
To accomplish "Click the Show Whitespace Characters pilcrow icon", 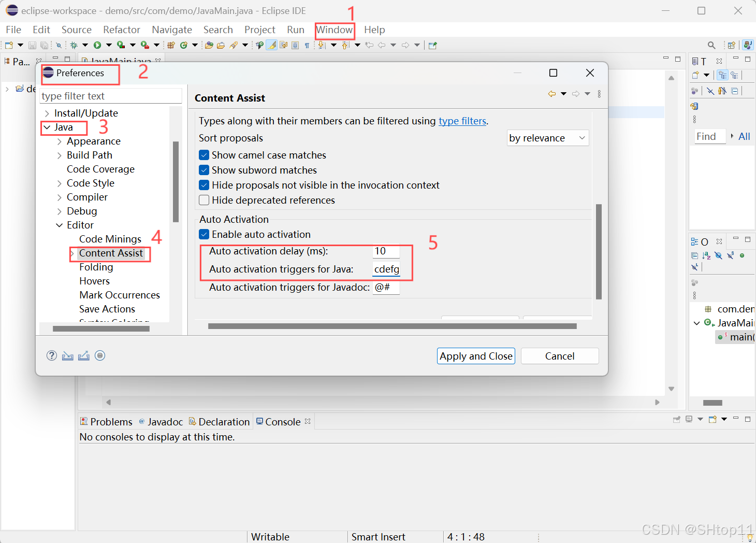I will pyautogui.click(x=307, y=45).
